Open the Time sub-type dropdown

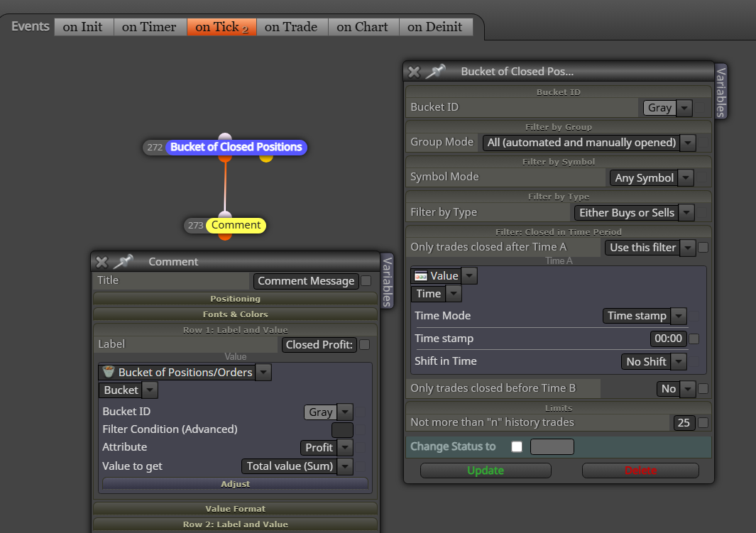(x=453, y=294)
